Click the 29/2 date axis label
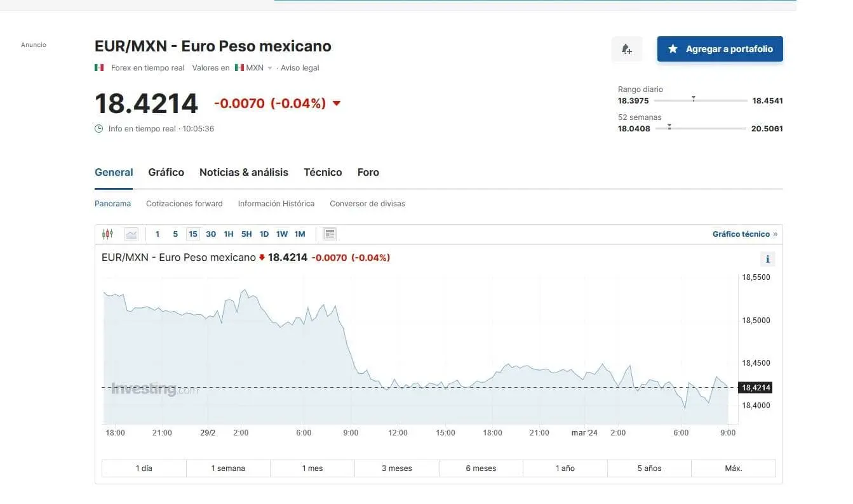 point(208,433)
